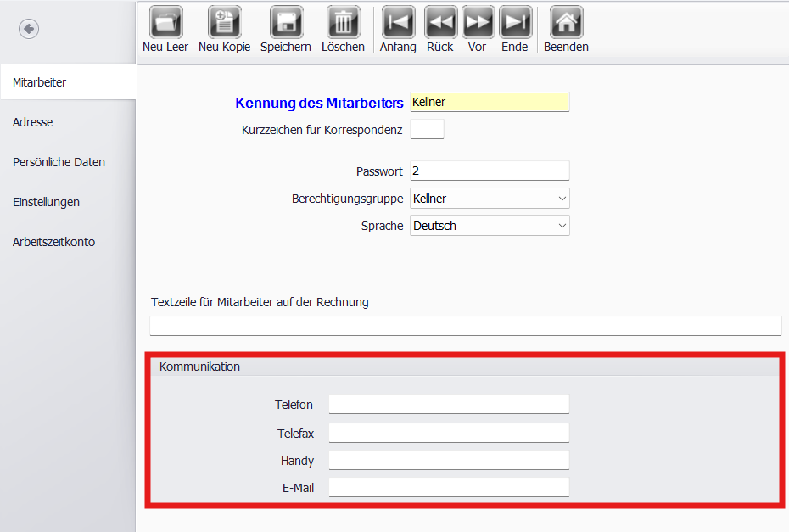
Task: Save the record with Speichern
Action: (286, 22)
